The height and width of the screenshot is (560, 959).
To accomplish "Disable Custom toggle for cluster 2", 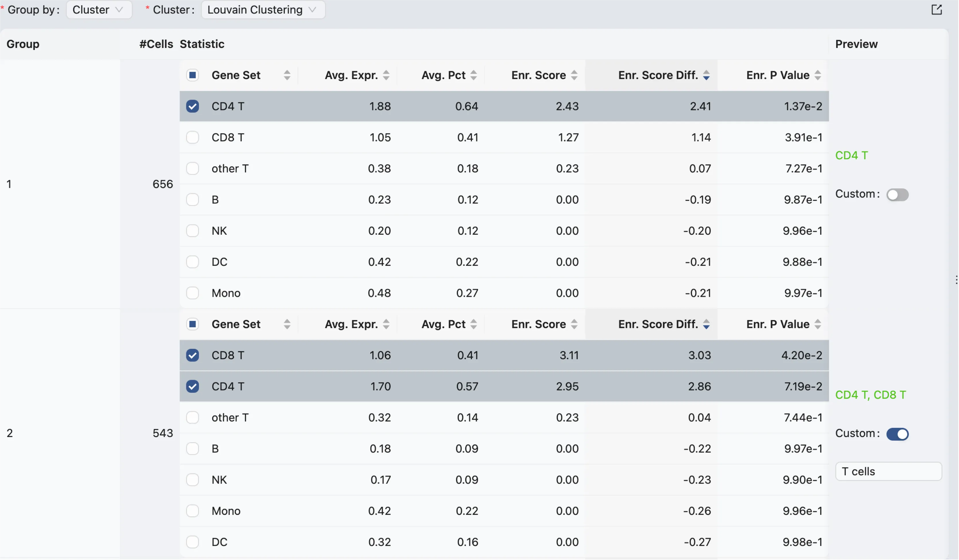I will tap(897, 434).
